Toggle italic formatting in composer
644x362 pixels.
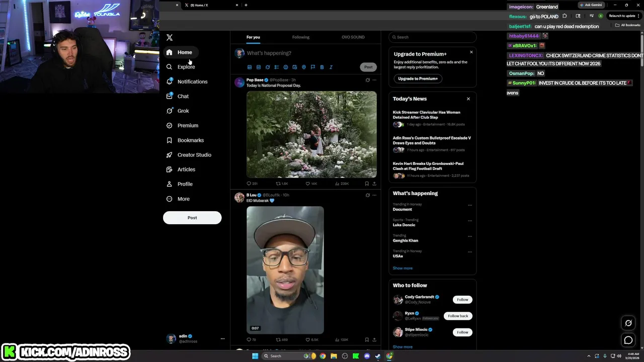[x=331, y=67]
